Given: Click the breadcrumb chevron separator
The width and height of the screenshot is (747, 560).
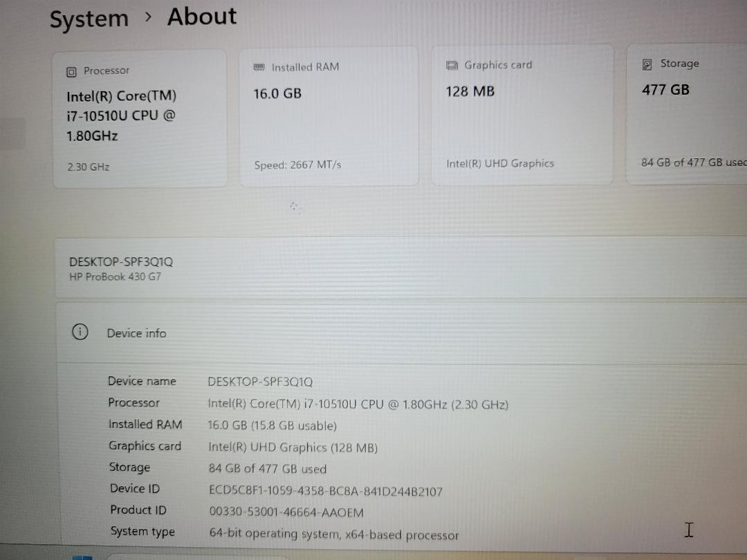Looking at the screenshot, I should click(148, 17).
